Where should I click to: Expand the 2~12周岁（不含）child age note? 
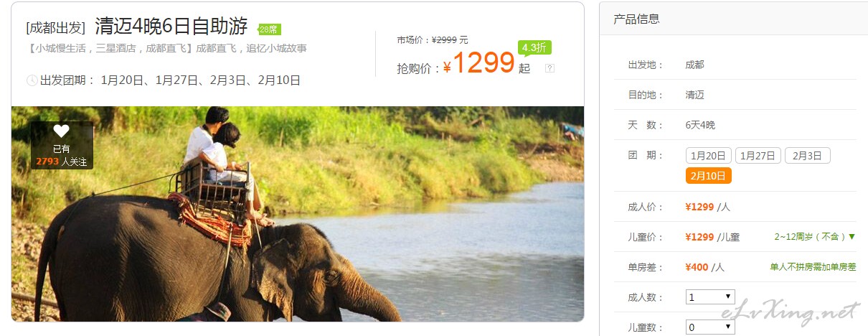click(815, 236)
